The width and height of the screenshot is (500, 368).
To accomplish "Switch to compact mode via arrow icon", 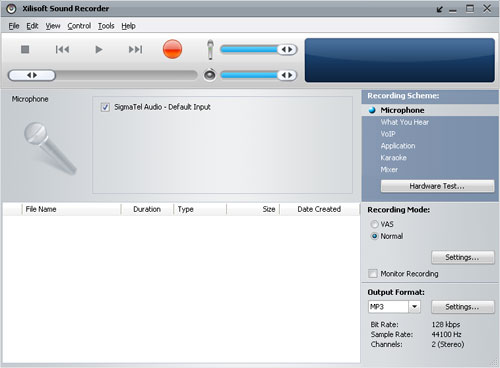I will 440,9.
